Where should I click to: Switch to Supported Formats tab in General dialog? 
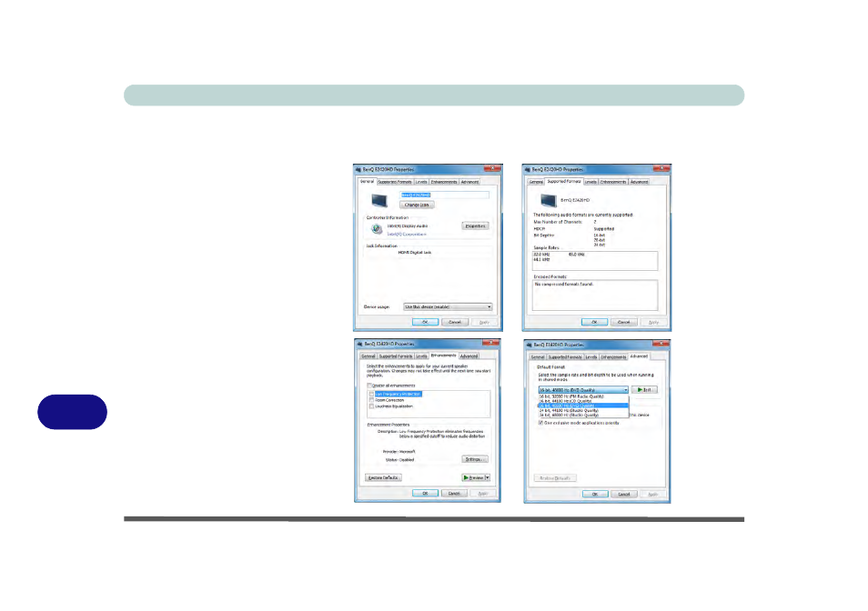click(395, 182)
